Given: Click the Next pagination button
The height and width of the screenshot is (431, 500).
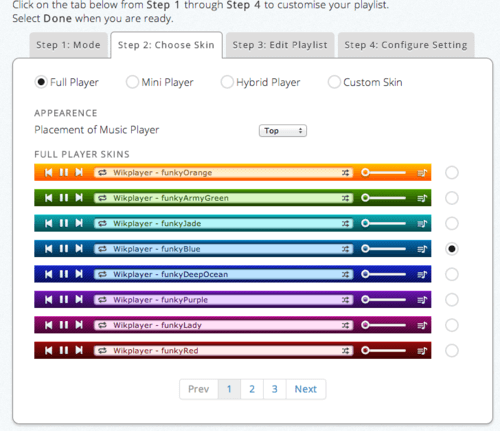Looking at the screenshot, I should coord(306,389).
